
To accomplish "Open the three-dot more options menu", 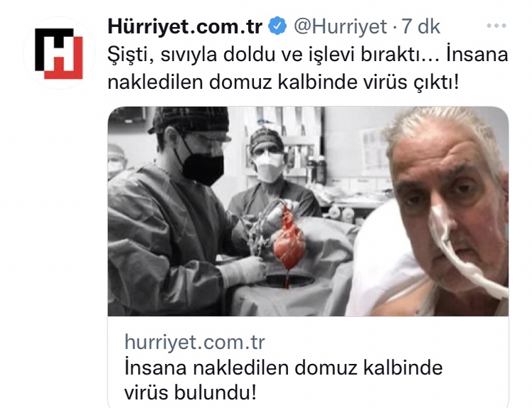I will click(x=496, y=26).
